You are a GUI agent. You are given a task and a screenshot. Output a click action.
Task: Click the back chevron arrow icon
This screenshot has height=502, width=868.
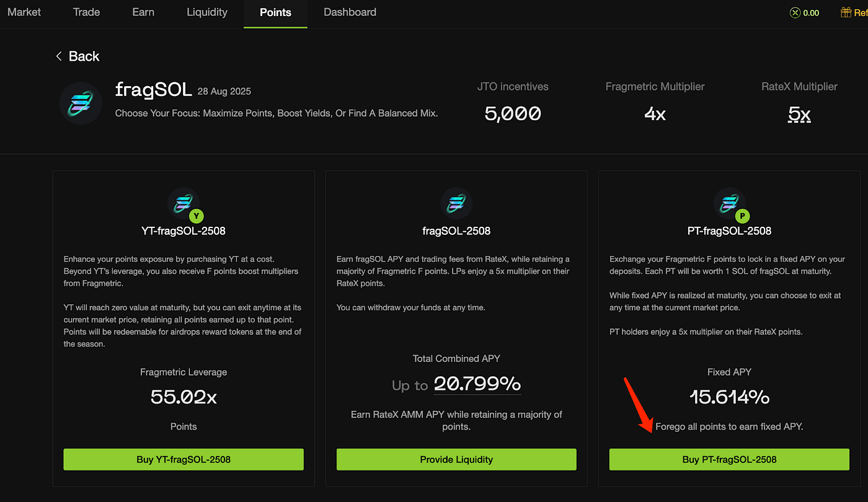coord(59,56)
